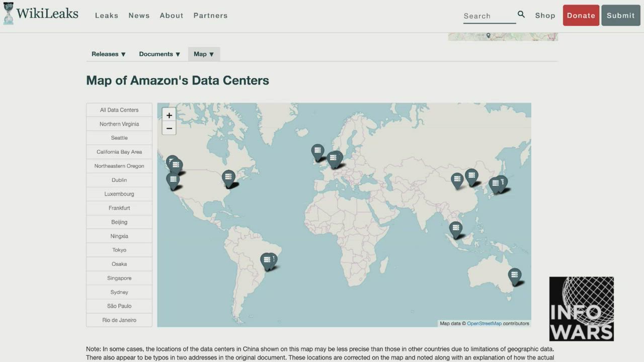This screenshot has height=362, width=644.
Task: Click the São Paulo marker in Brazil
Action: click(267, 260)
